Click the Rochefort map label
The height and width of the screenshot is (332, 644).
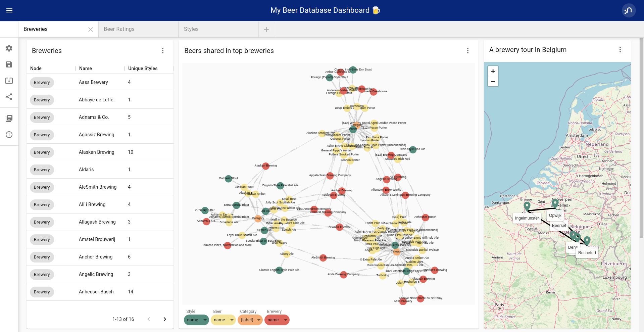point(587,253)
